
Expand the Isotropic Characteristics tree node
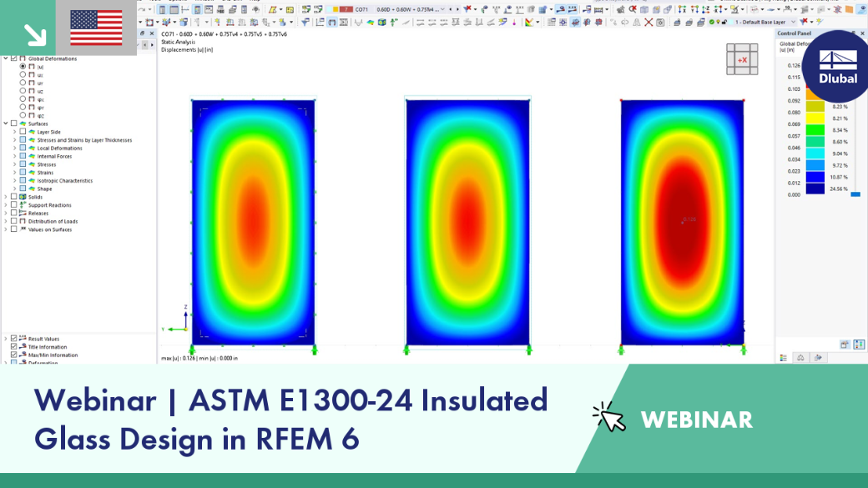(14, 180)
